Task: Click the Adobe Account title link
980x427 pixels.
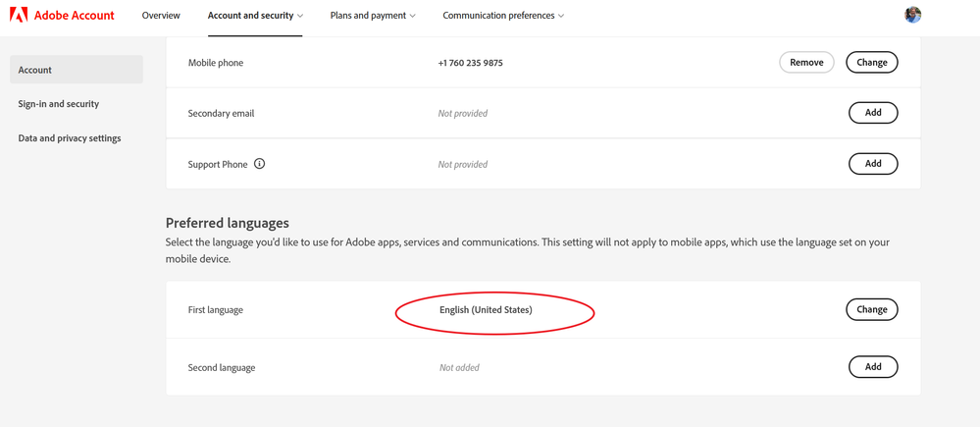Action: tap(74, 16)
